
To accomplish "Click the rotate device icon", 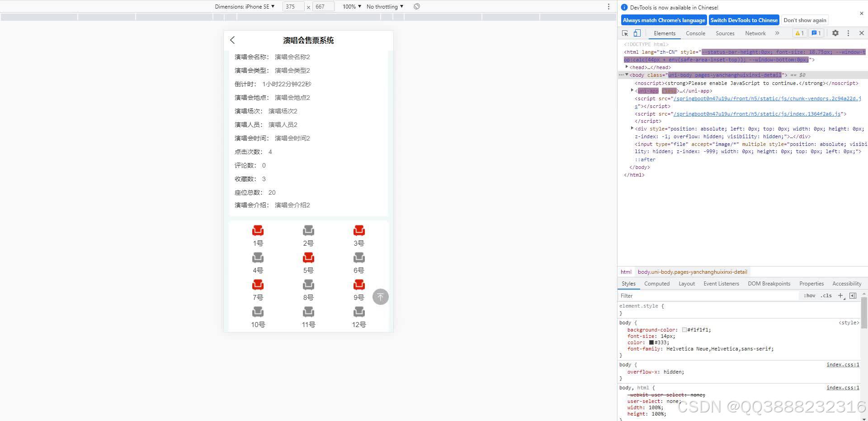I will [x=417, y=6].
